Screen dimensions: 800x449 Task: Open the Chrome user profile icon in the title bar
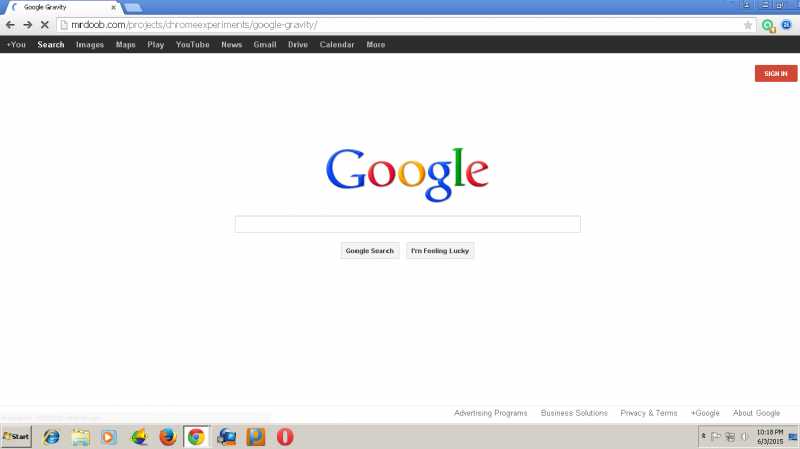(746, 5)
